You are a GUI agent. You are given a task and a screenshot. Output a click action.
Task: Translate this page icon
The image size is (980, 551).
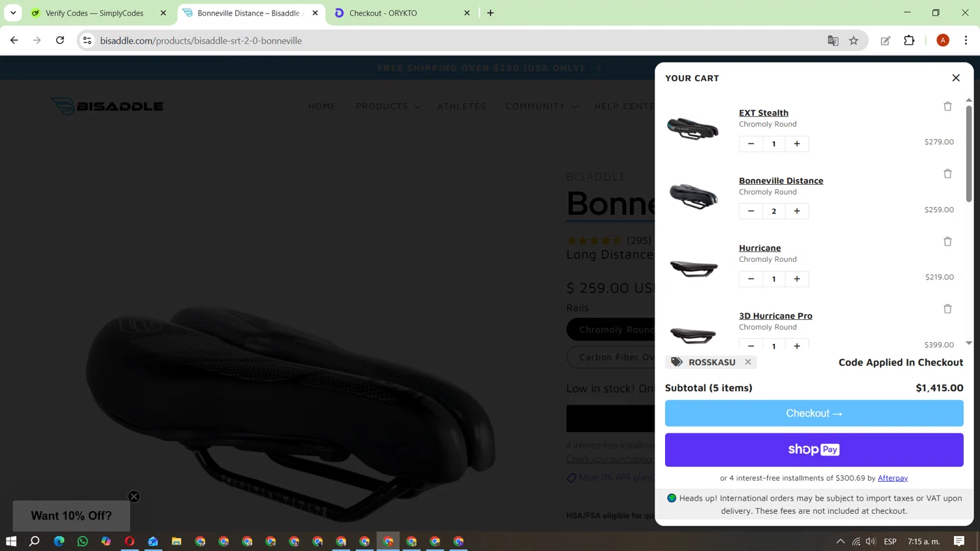833,40
